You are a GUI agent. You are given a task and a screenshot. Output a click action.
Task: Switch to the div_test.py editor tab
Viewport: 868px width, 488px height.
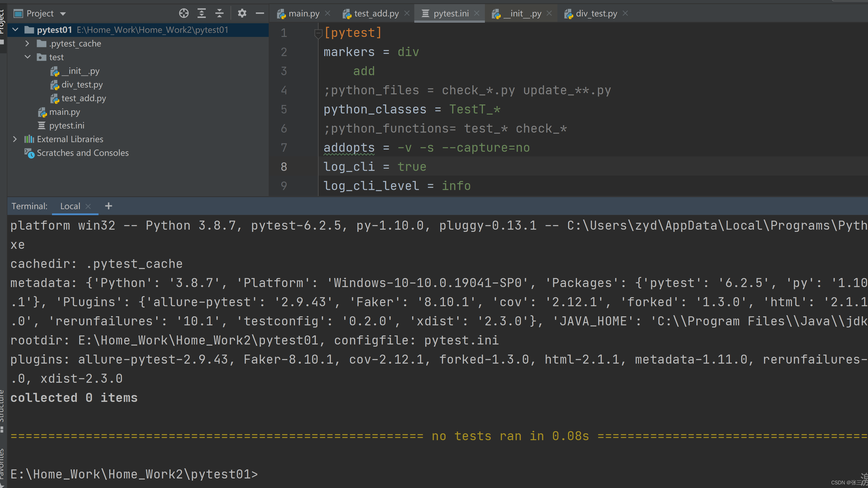point(596,13)
